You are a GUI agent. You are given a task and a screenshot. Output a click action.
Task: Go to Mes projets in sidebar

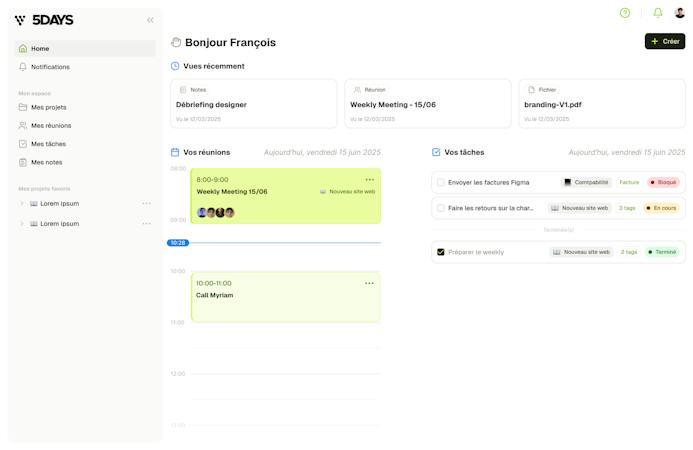click(x=48, y=107)
